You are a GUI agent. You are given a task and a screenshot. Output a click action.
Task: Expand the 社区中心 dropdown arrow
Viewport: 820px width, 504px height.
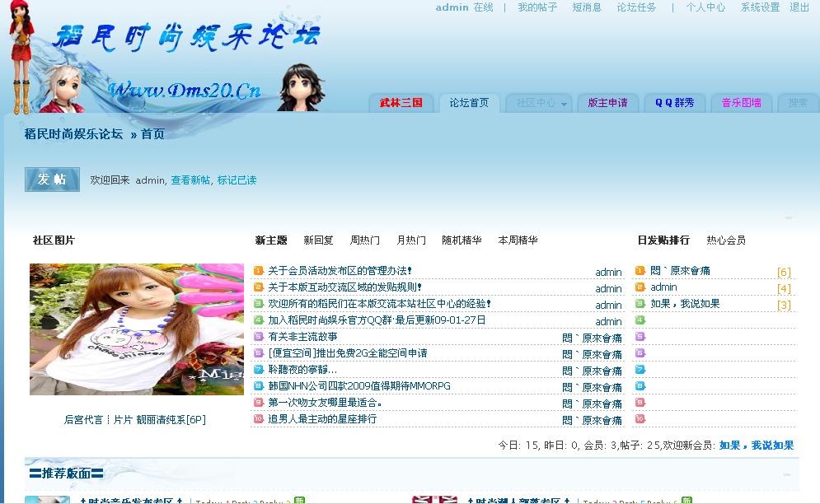564,104
